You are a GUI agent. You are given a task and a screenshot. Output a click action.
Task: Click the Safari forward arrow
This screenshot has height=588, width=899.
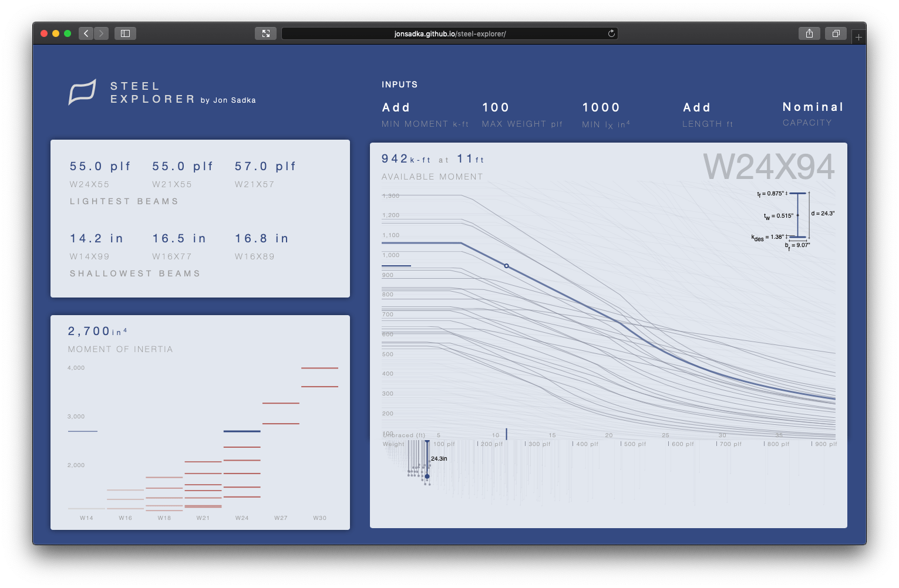click(x=101, y=33)
